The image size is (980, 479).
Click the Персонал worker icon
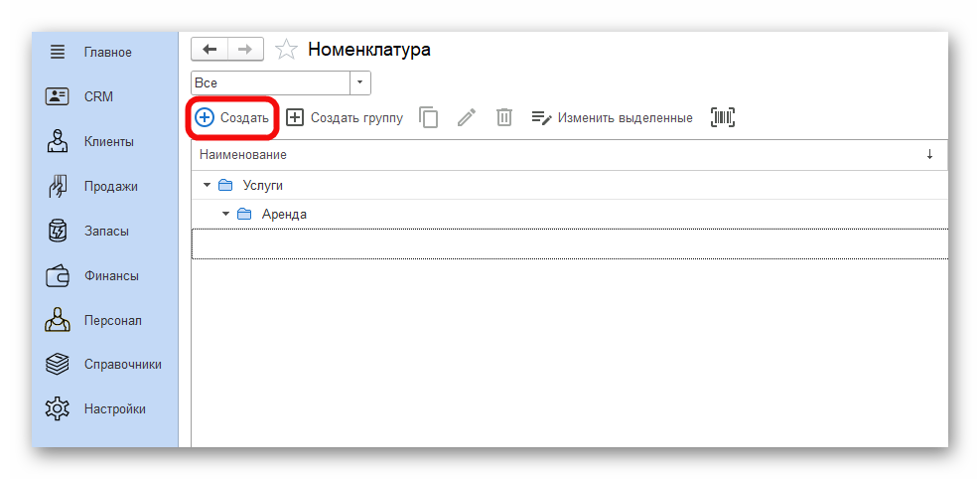58,320
